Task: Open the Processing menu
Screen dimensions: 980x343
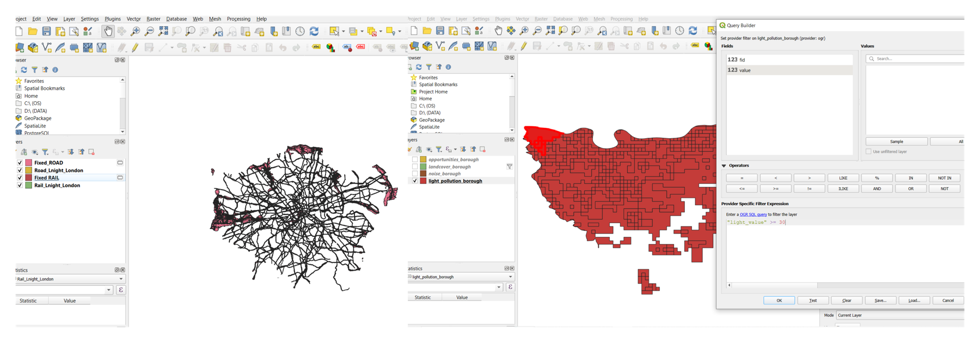Action: (x=238, y=19)
